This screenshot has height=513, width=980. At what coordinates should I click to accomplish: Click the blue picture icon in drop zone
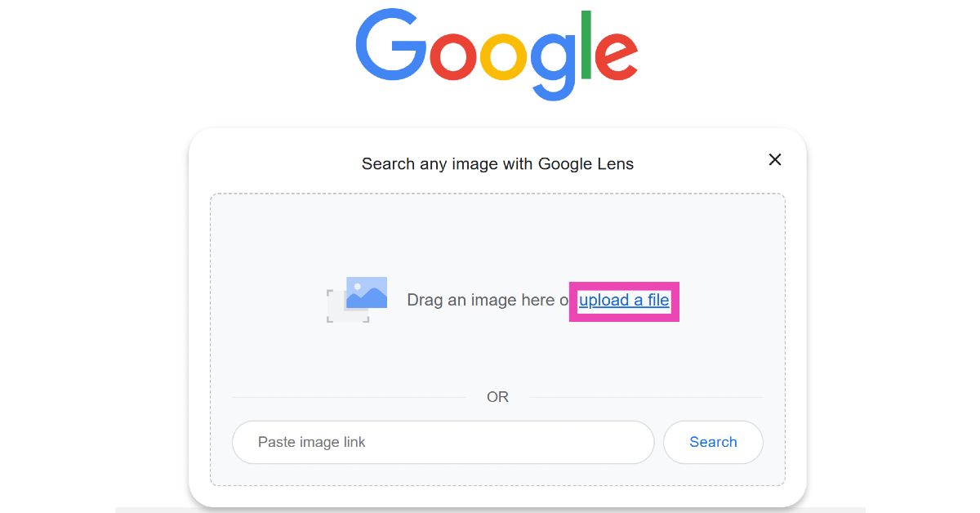(367, 292)
